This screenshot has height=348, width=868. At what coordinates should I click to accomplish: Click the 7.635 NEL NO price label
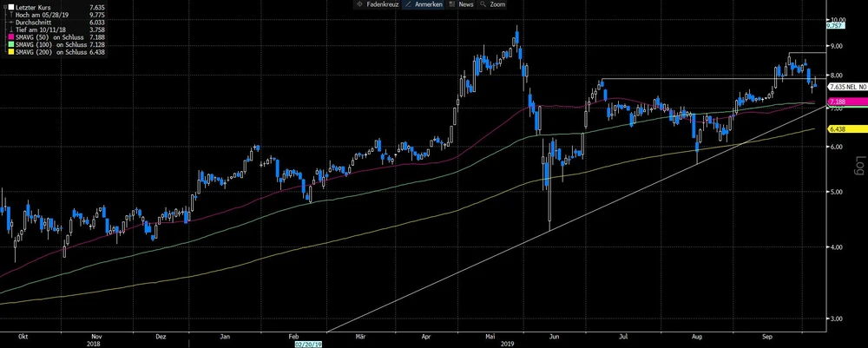[x=847, y=88]
